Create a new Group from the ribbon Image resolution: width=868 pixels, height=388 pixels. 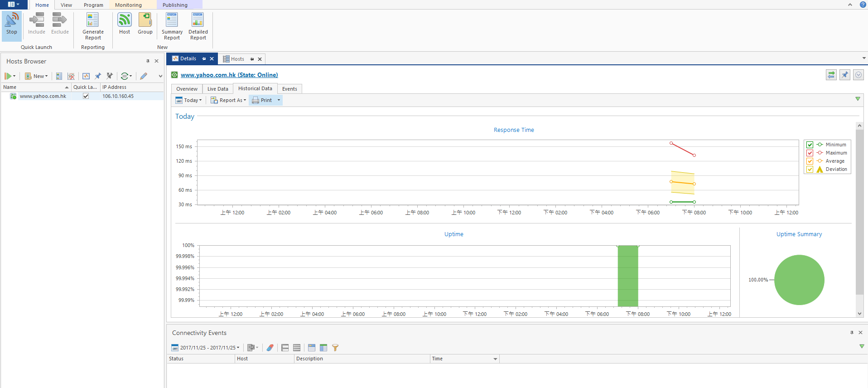coord(145,24)
